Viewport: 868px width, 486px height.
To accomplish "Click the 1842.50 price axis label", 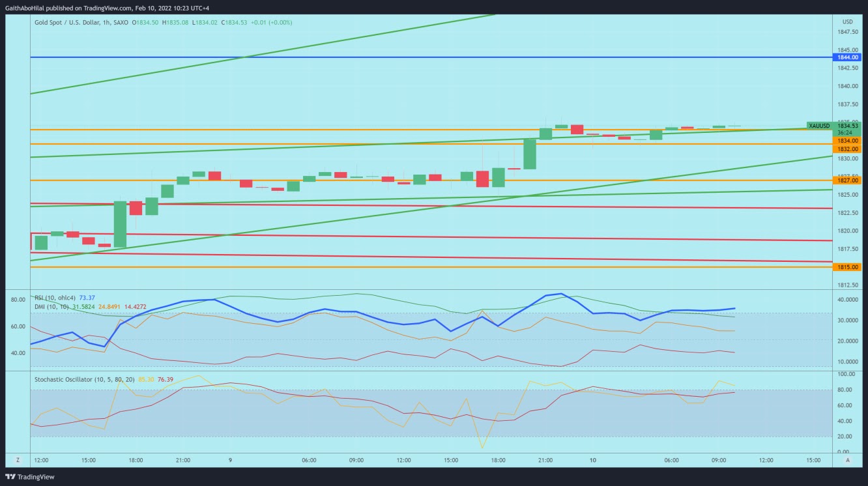I will (846, 68).
